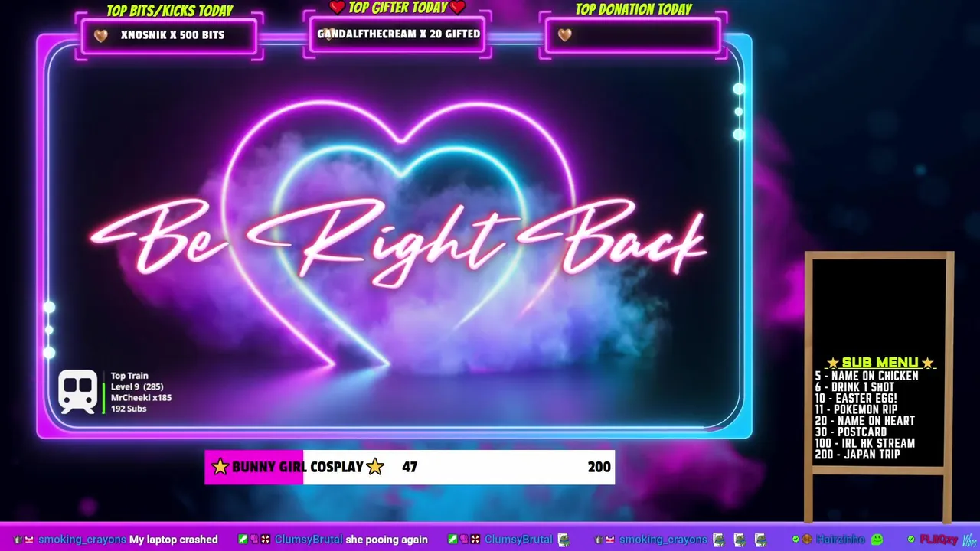Click the star after BUNNY GIRL COSPLAY
The width and height of the screenshot is (980, 551).
(375, 467)
